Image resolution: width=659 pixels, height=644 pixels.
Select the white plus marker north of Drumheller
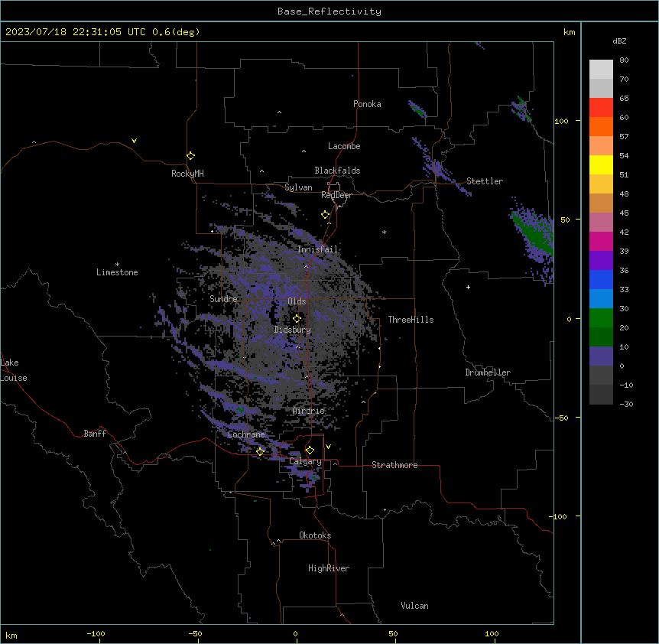point(468,287)
